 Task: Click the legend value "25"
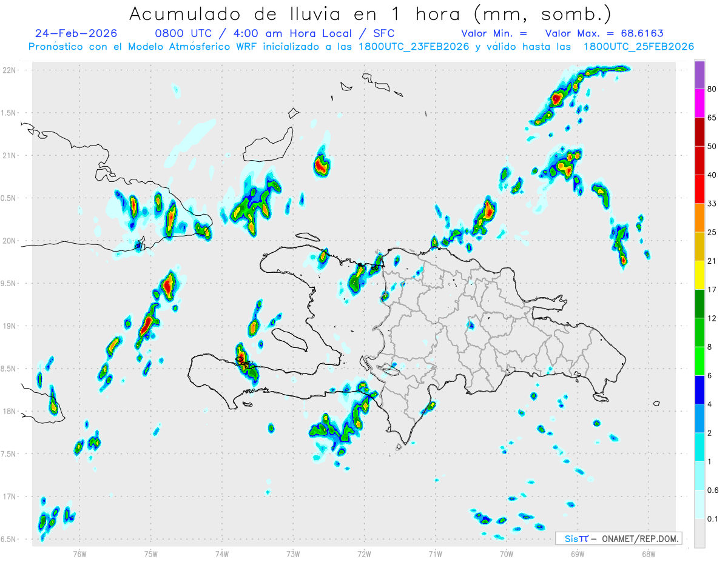712,232
